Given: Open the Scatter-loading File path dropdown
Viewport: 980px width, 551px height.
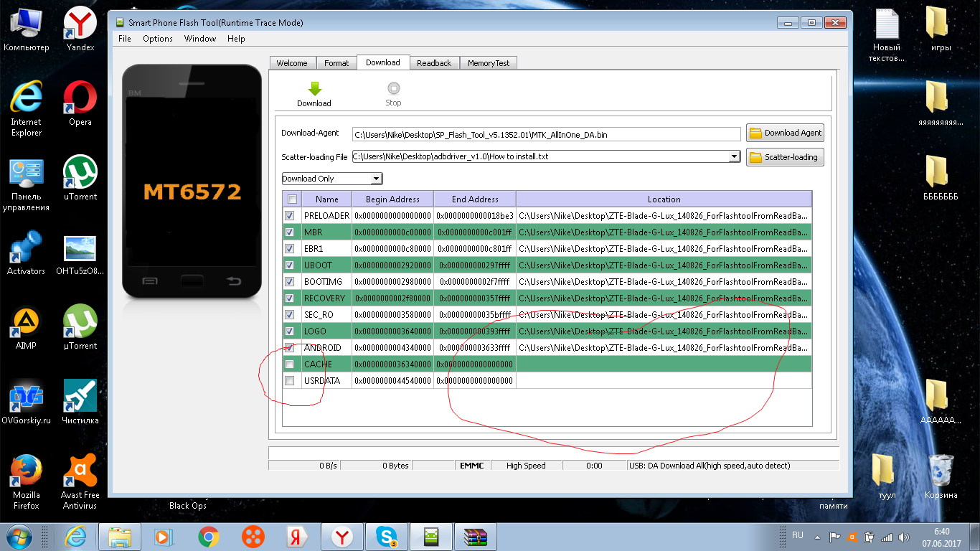Looking at the screenshot, I should pyautogui.click(x=733, y=156).
